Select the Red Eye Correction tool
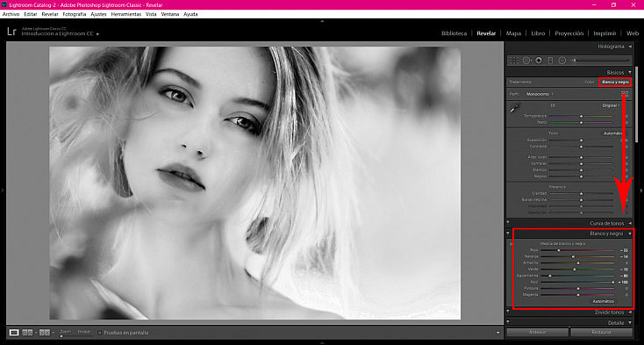Screen dimensions: 644x345 pos(539,61)
